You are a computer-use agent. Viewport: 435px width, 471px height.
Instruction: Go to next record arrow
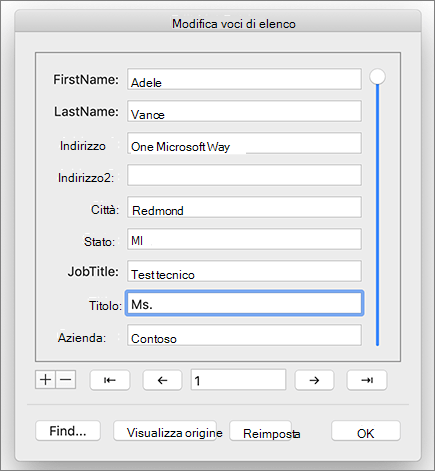[x=314, y=380]
